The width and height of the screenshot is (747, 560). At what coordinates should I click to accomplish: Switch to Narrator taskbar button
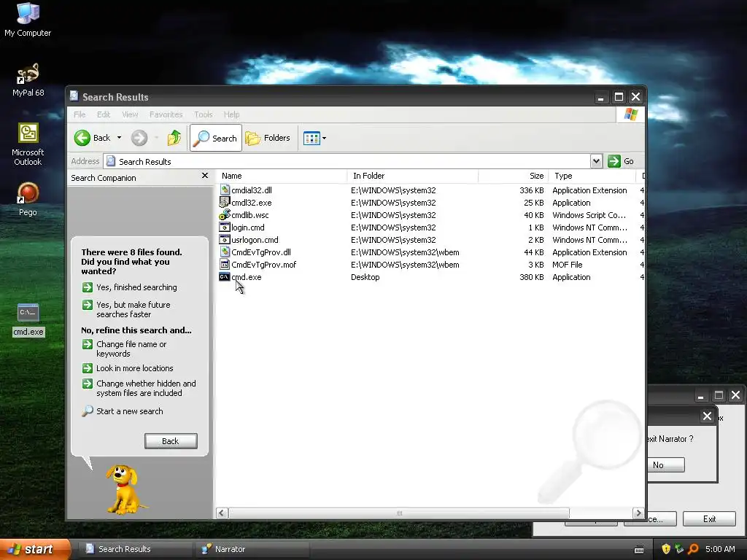click(x=252, y=549)
